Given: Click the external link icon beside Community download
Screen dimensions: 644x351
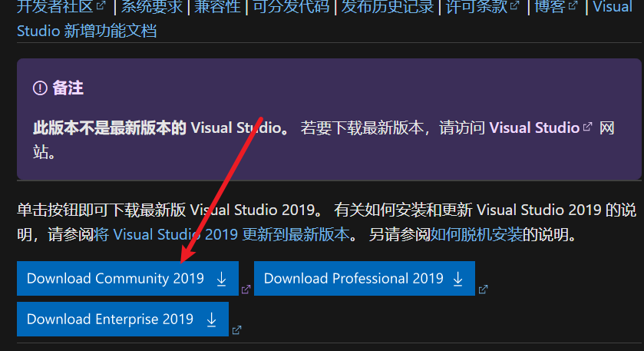Looking at the screenshot, I should [x=246, y=290].
